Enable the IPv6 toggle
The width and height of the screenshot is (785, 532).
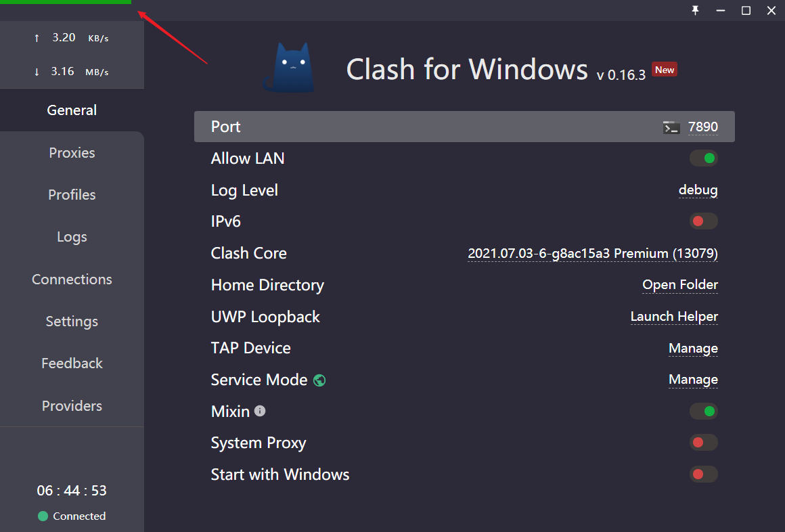point(703,221)
